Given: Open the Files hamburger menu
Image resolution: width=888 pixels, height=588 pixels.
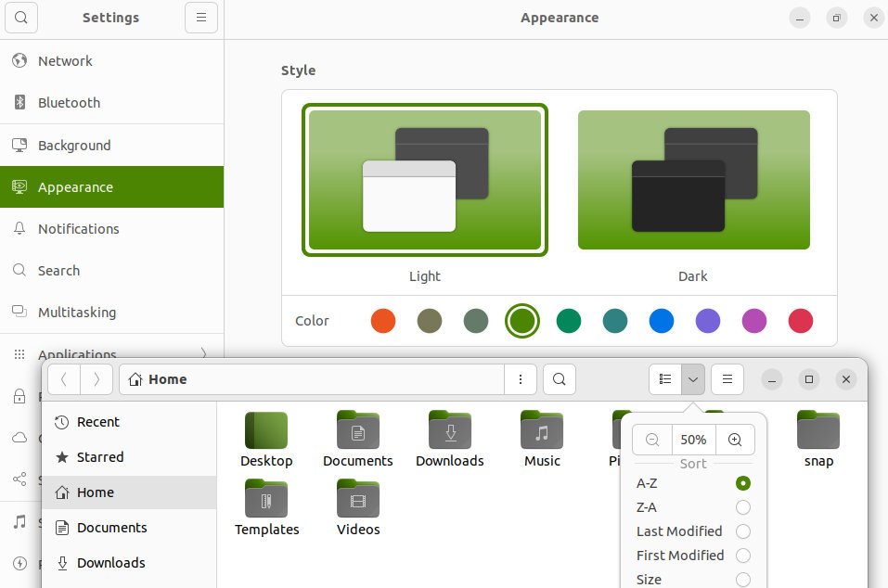Looking at the screenshot, I should point(727,379).
